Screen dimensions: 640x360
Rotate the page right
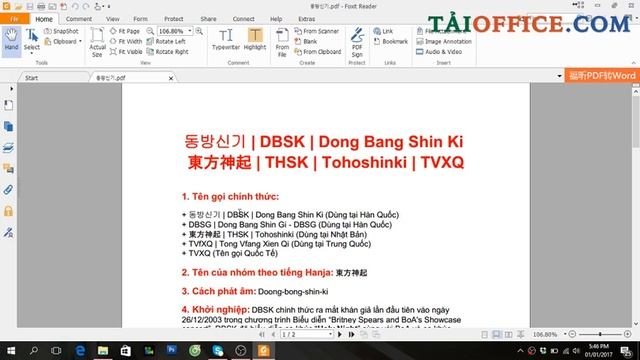[167, 52]
